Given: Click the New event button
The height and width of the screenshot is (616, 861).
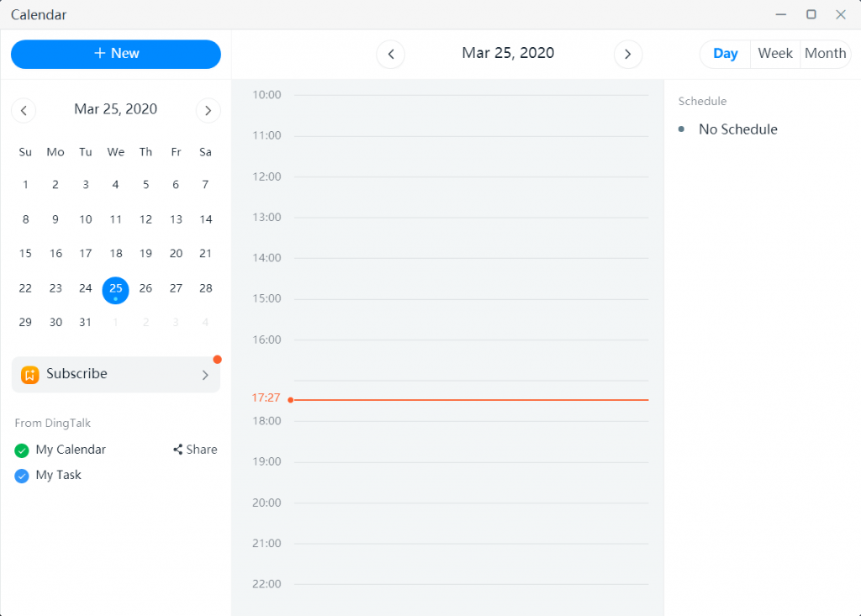Looking at the screenshot, I should (x=116, y=54).
